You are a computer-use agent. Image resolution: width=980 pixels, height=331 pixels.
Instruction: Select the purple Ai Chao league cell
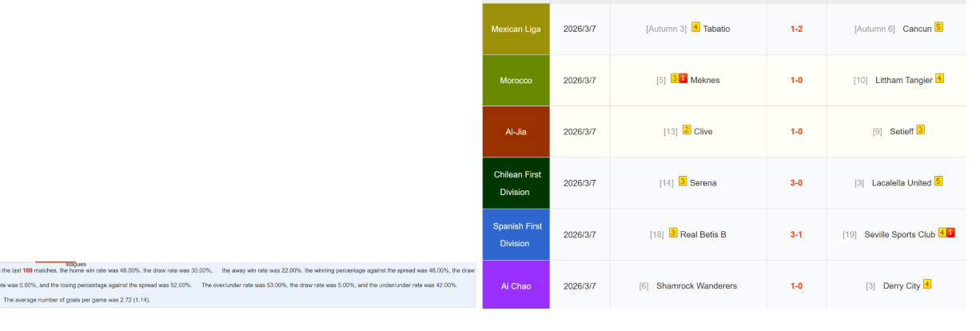(516, 286)
